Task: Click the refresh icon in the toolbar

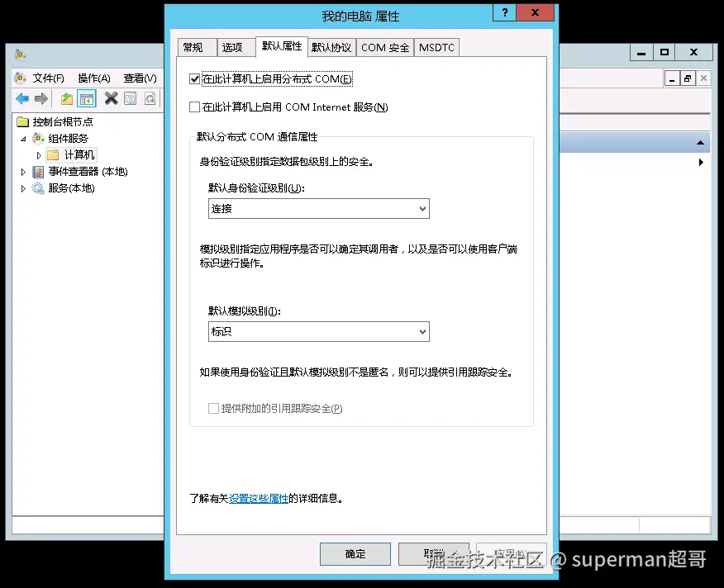Action: tap(150, 98)
